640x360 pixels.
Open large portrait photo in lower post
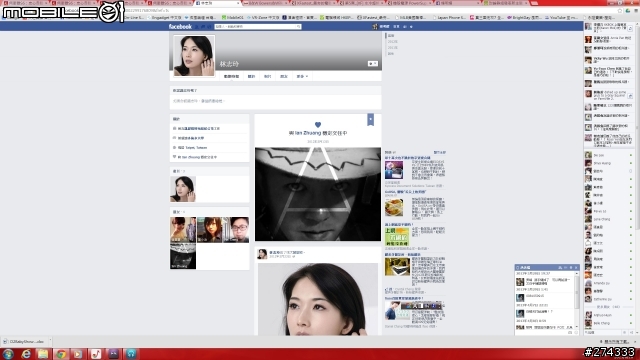[x=318, y=299]
